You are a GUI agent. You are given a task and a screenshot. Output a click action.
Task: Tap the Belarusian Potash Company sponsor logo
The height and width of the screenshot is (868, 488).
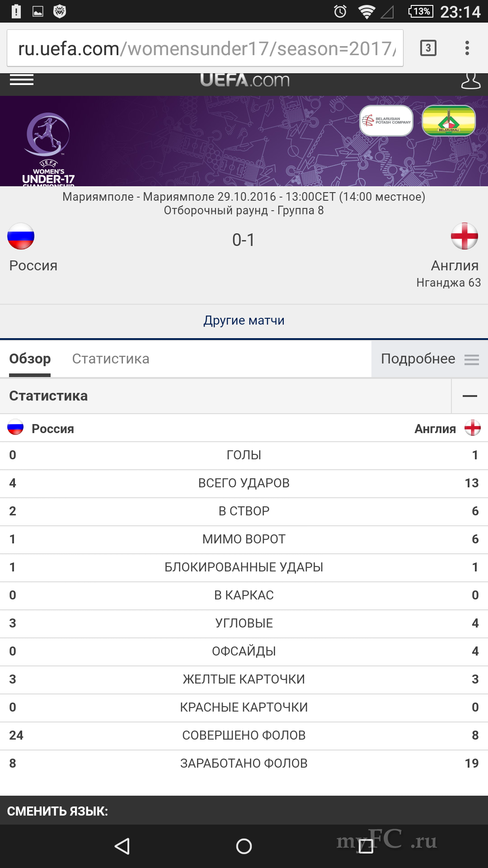coord(386,121)
